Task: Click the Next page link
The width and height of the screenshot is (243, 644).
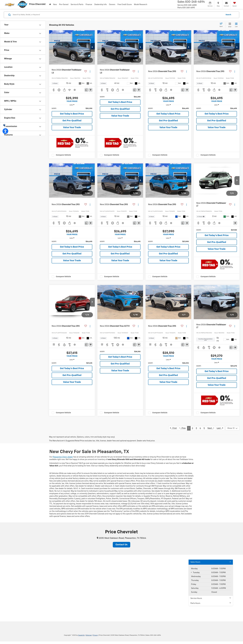Action: click(x=211, y=428)
